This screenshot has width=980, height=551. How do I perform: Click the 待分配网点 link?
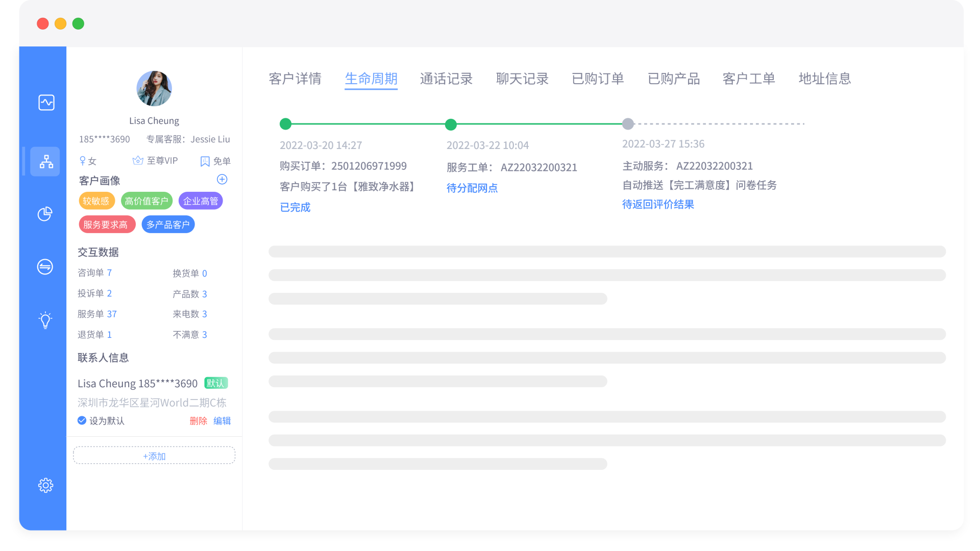coord(472,188)
